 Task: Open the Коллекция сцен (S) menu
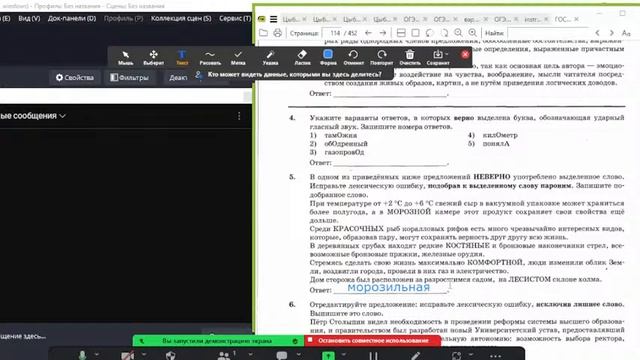[181, 18]
